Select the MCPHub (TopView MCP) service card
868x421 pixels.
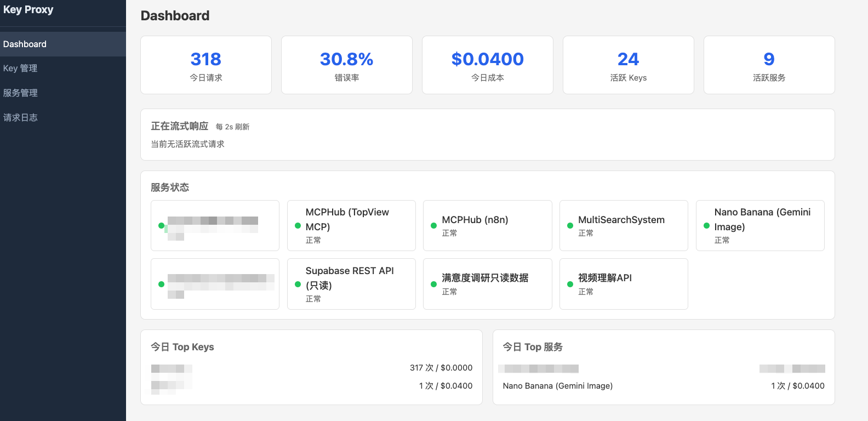click(x=351, y=225)
